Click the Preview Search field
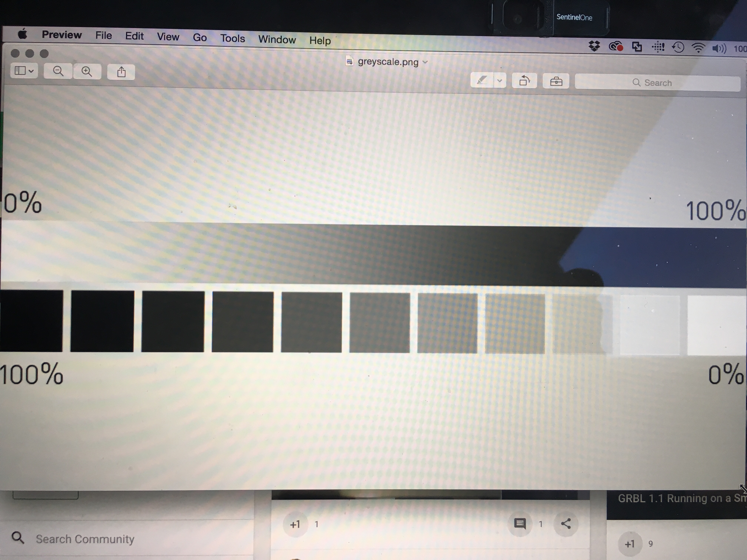The height and width of the screenshot is (560, 747). coord(658,83)
